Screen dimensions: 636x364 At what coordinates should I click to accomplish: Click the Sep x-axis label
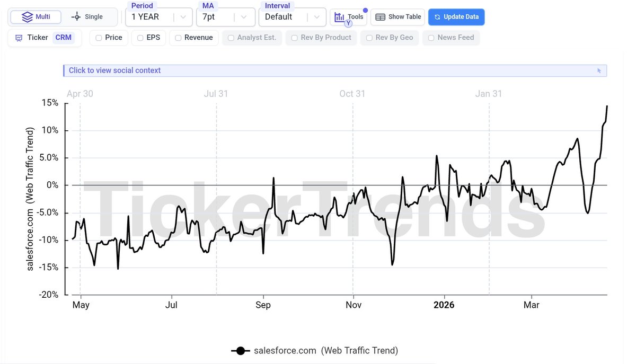[263, 305]
